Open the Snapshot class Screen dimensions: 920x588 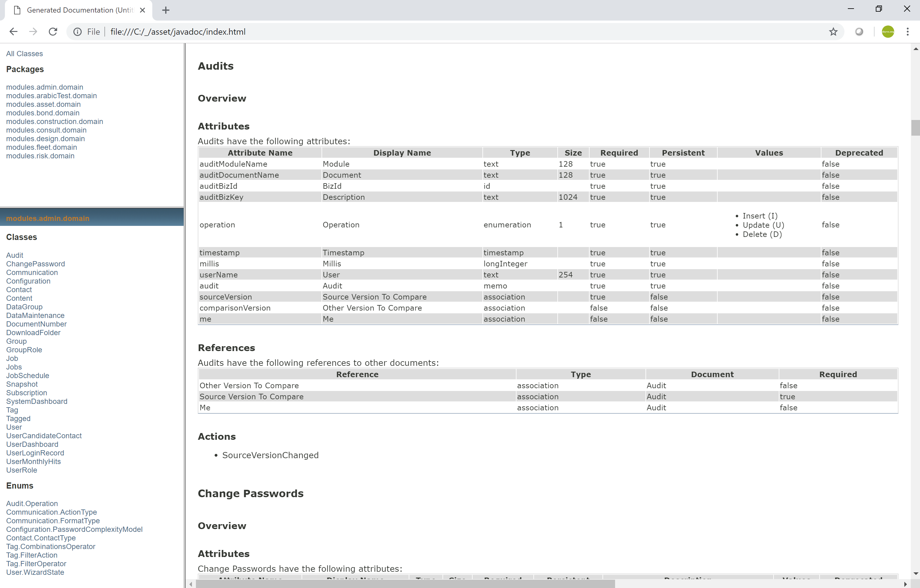(22, 384)
